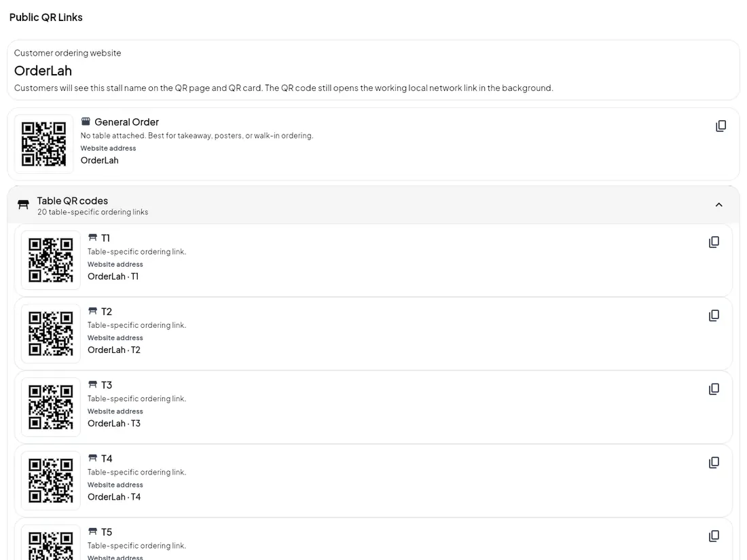The image size is (747, 560).
Task: Open the T2 QR code image
Action: tap(51, 333)
